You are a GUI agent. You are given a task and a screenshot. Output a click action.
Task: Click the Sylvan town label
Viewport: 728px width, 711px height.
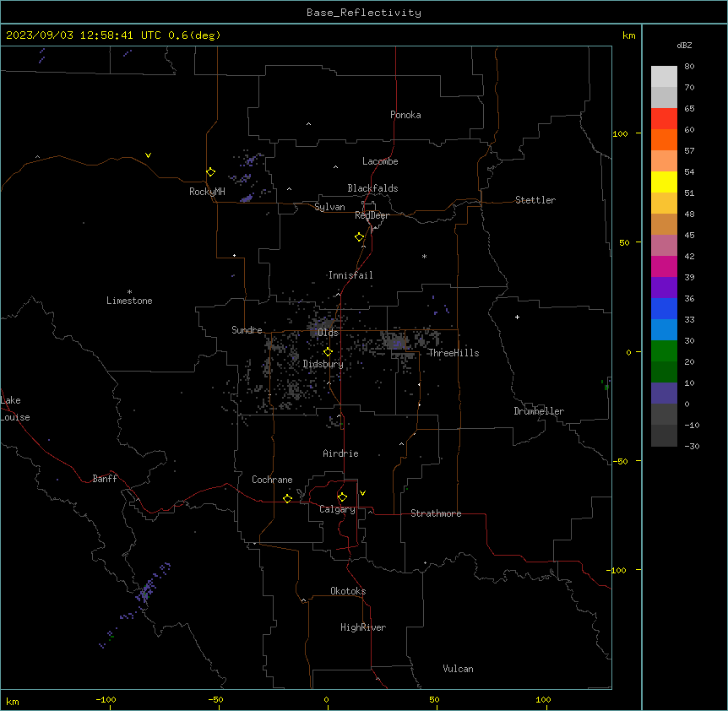click(x=329, y=207)
